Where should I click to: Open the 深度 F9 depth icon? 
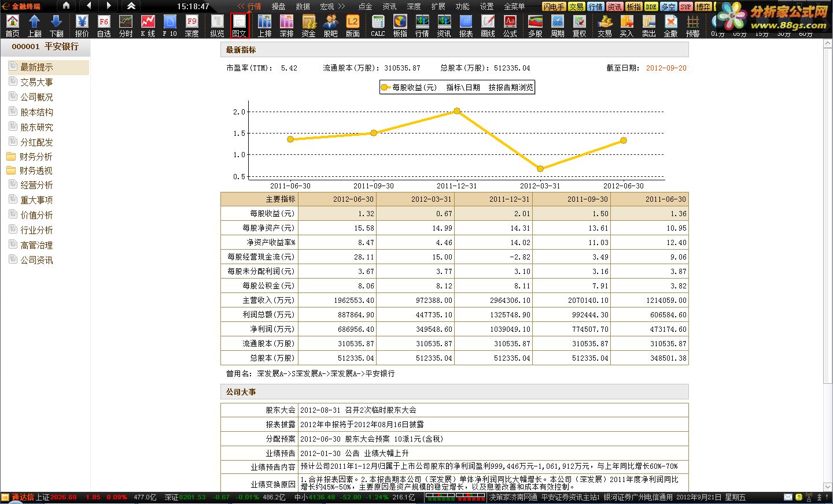coord(191,25)
